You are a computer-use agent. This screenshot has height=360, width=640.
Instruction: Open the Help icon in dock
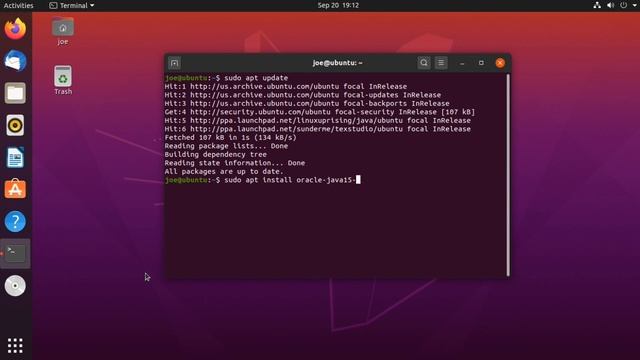(x=15, y=222)
